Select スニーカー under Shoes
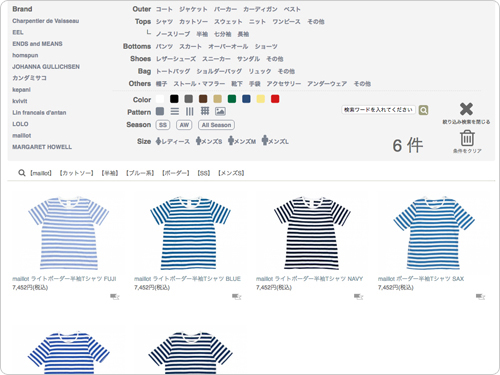The width and height of the screenshot is (500, 375). pyautogui.click(x=216, y=59)
